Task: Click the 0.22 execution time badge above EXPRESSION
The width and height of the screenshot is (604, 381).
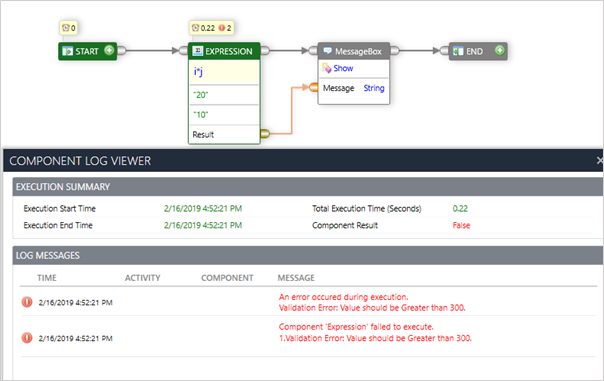Action: pos(208,28)
